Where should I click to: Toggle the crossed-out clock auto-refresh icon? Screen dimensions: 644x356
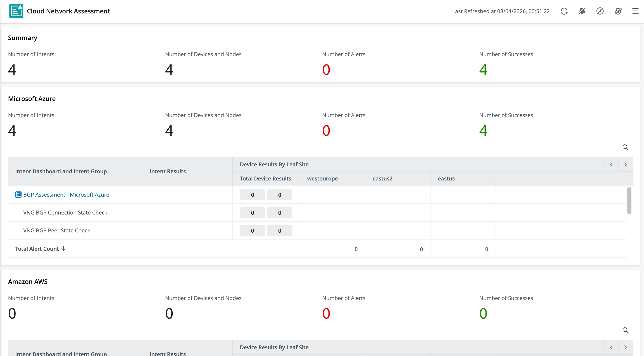point(600,11)
